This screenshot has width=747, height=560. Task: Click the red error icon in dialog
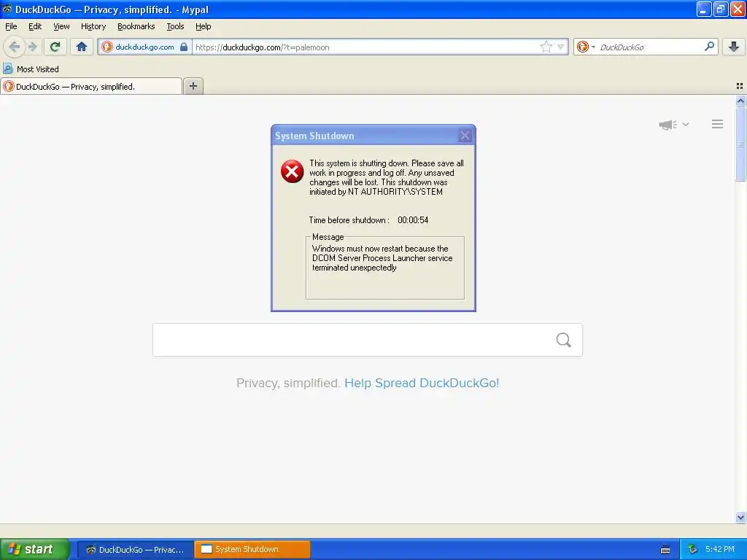tap(292, 171)
